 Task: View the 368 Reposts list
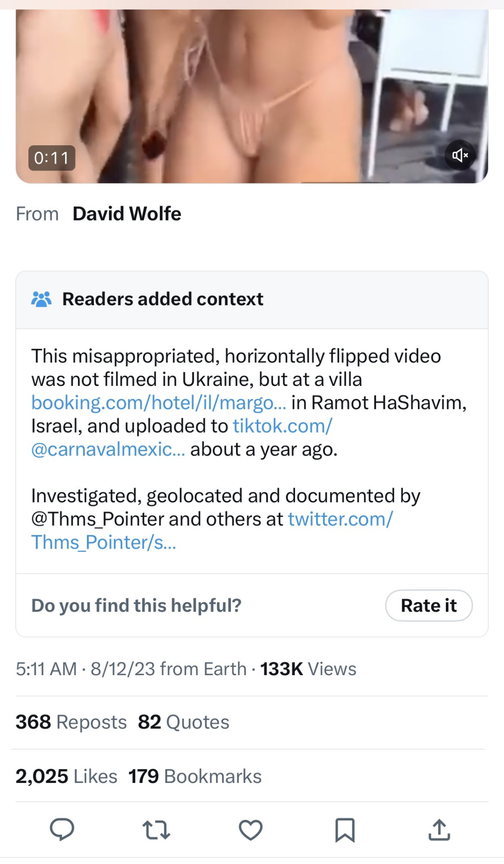tap(71, 722)
